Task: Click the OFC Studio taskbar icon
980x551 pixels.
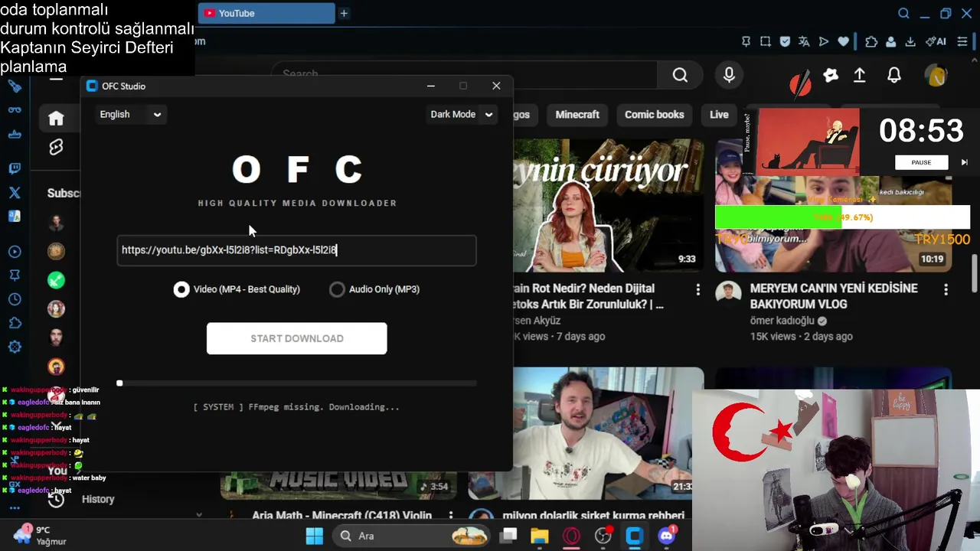Action: [634, 536]
